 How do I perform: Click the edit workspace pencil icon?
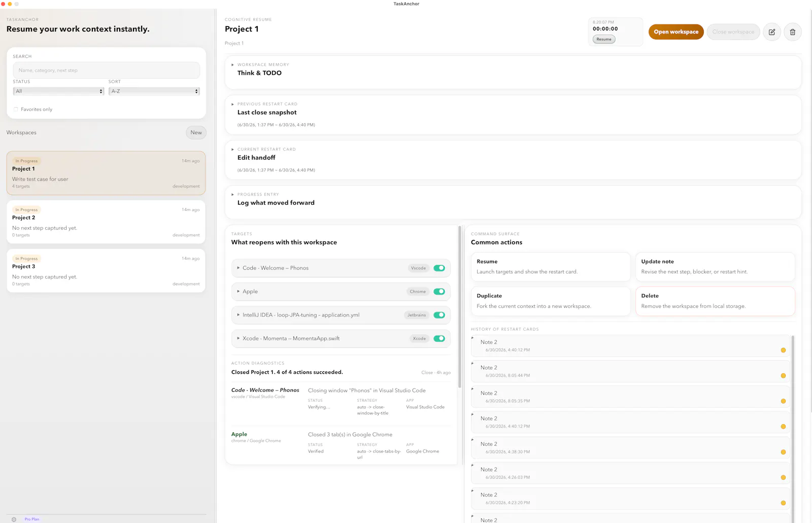point(772,32)
